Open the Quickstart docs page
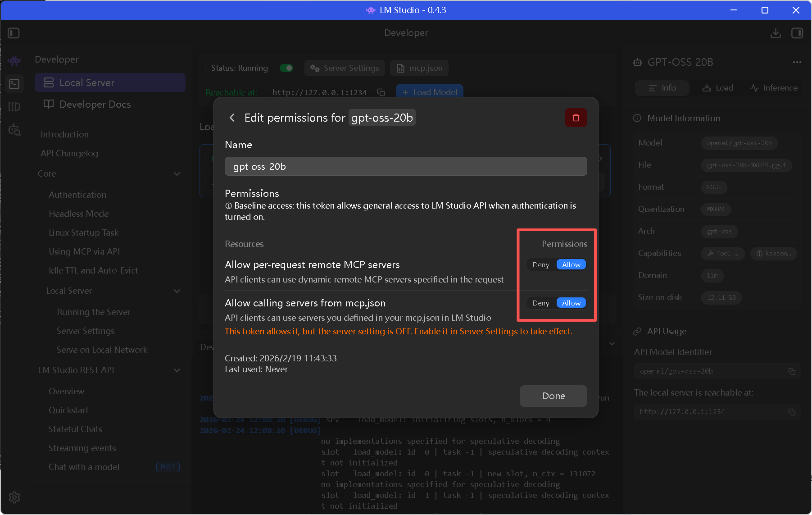 pos(68,410)
